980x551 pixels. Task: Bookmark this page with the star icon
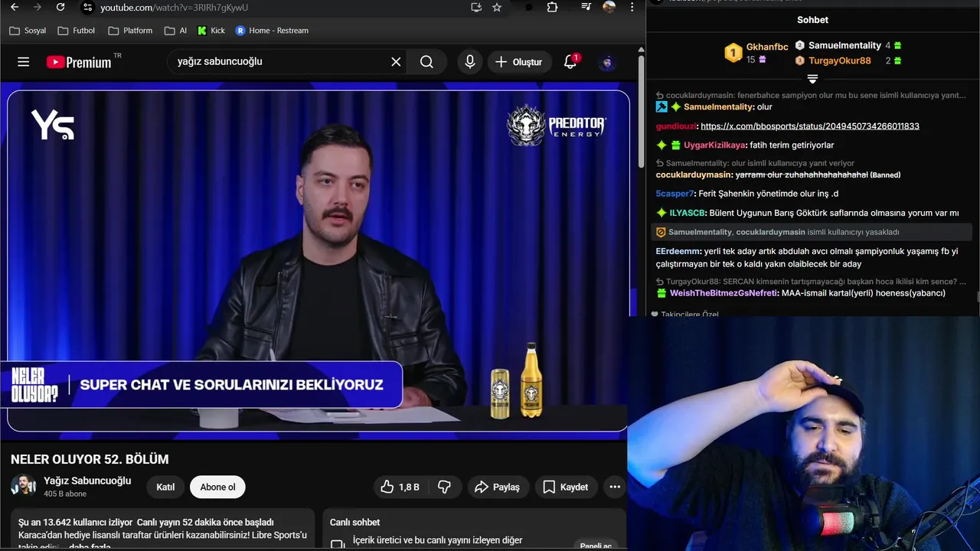tap(497, 8)
